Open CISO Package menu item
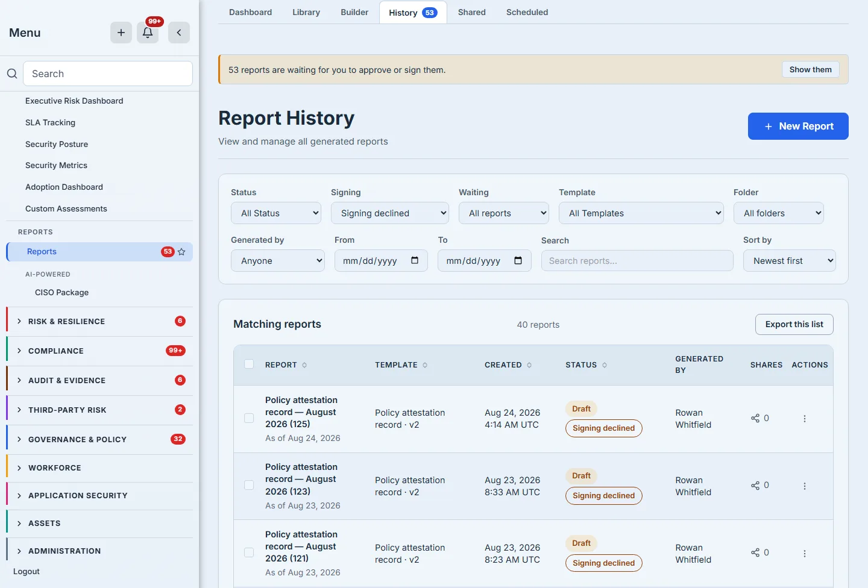 click(x=61, y=293)
